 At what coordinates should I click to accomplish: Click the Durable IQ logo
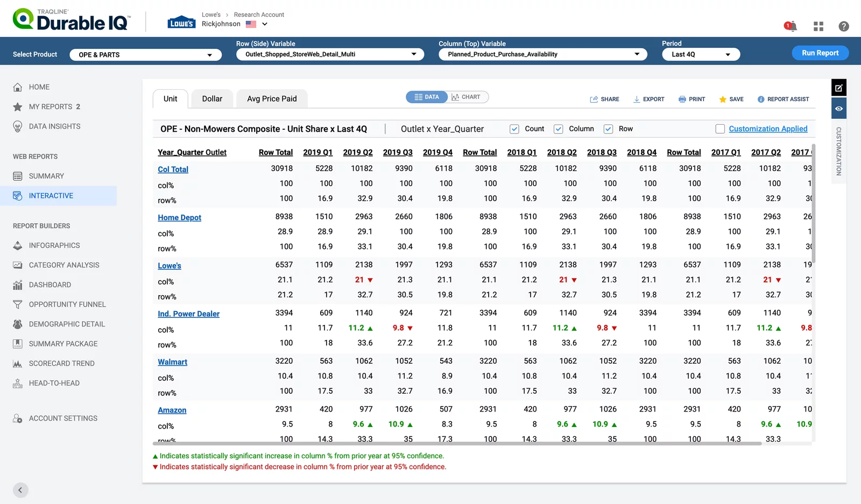point(72,19)
